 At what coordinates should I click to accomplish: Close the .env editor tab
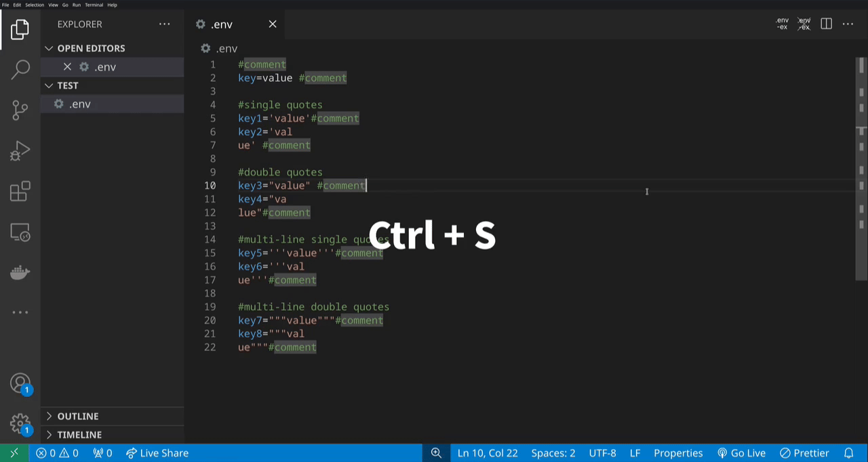coord(273,24)
